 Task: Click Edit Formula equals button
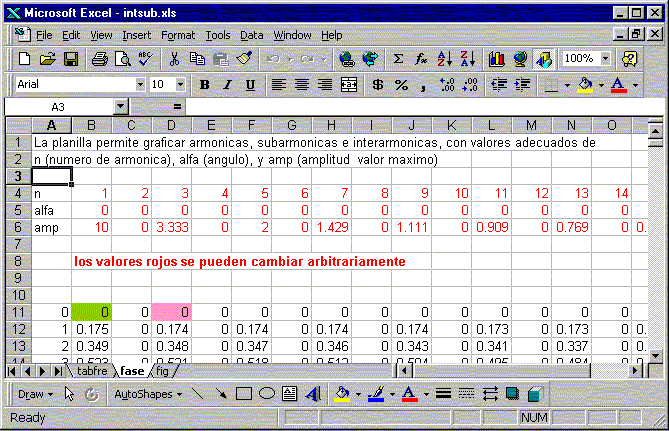tap(177, 106)
